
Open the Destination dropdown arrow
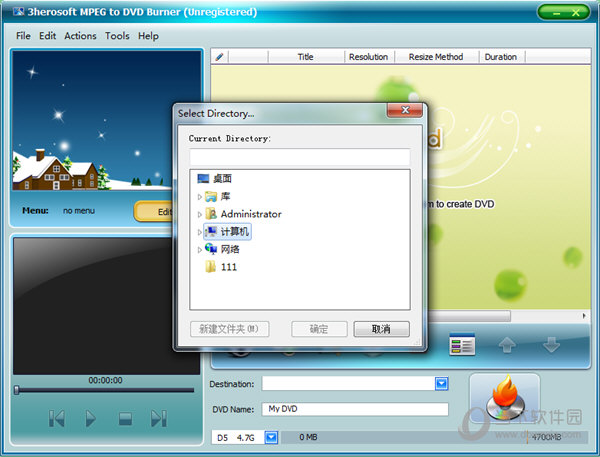[442, 384]
